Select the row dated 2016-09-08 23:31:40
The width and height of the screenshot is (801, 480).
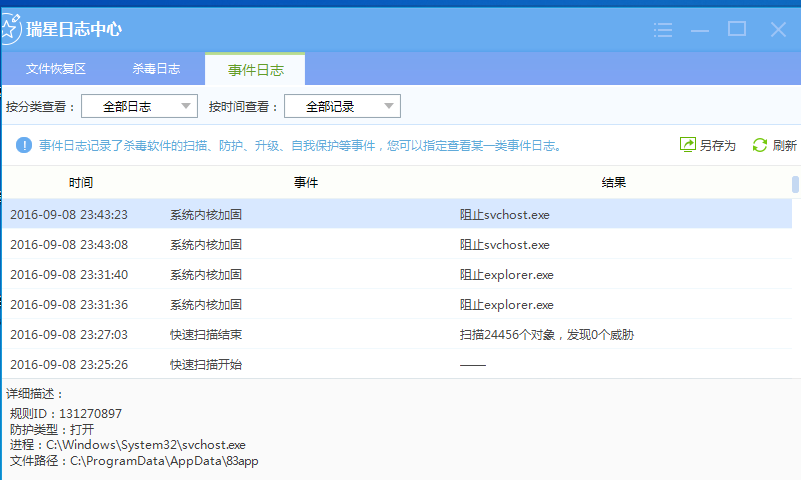pyautogui.click(x=397, y=274)
